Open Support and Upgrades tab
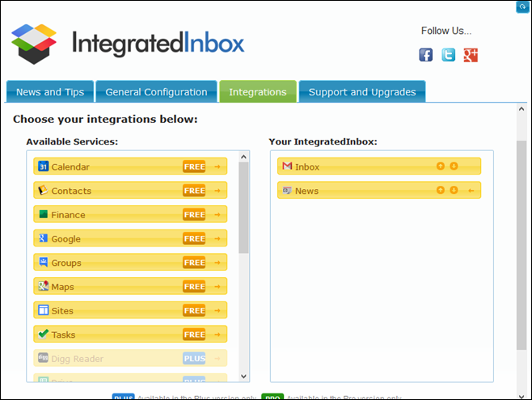The height and width of the screenshot is (400, 532). [x=362, y=91]
